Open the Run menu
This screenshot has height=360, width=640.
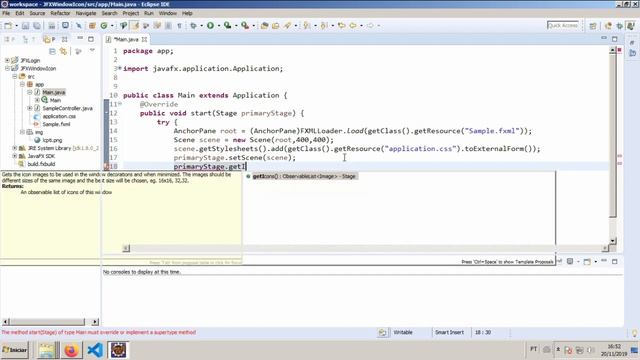149,13
